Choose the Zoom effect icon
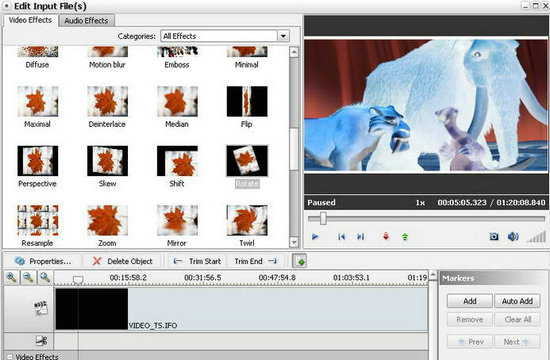 tap(107, 220)
